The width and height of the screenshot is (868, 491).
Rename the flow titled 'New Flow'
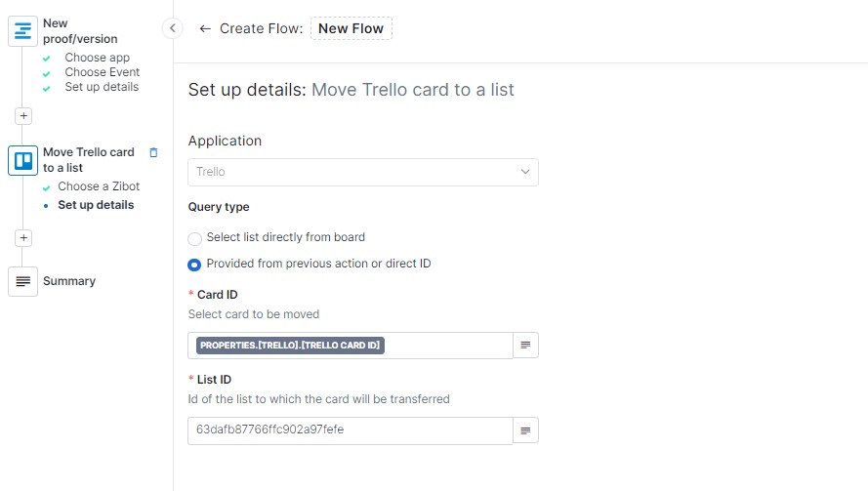(351, 28)
